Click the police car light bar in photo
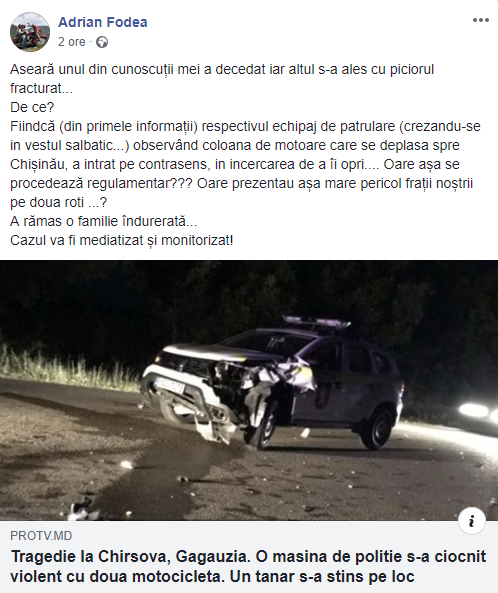This screenshot has height=593, width=498. [317, 322]
